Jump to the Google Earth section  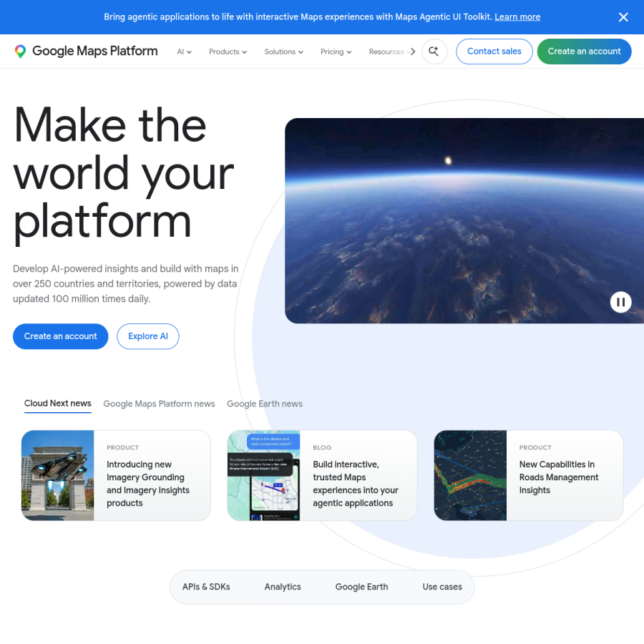click(x=361, y=587)
